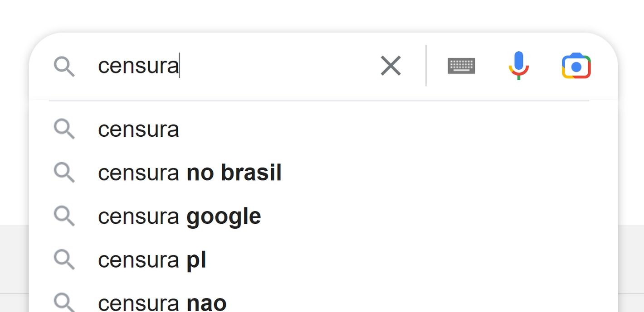
Task: Click the magnifier icon beside 'censura nao'
Action: (64, 302)
